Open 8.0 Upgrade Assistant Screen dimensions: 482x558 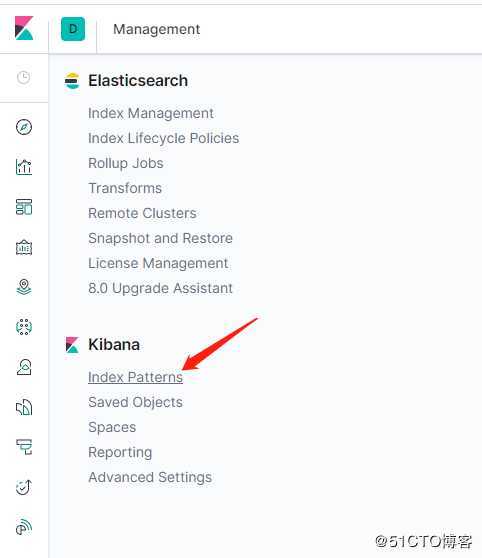(160, 288)
